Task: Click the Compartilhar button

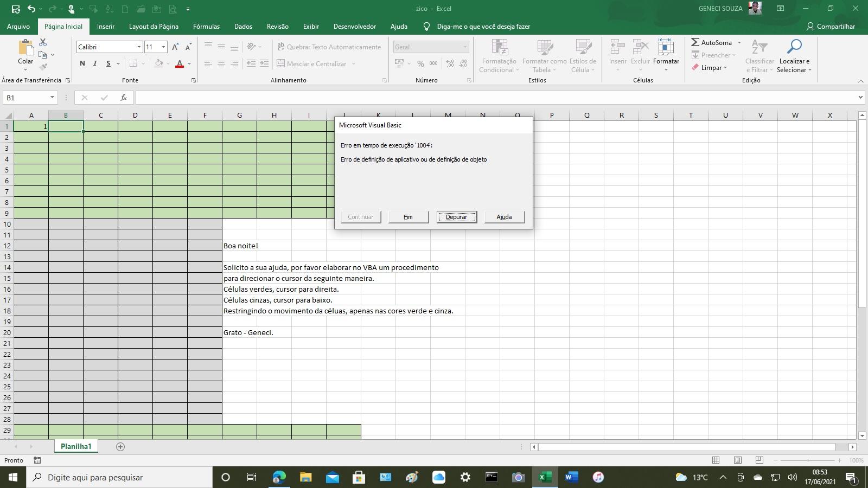Action: pos(831,27)
